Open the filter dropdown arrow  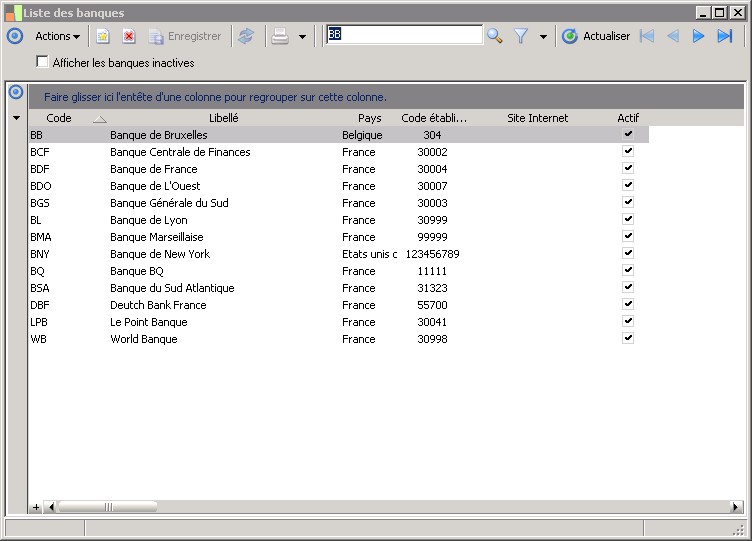click(543, 37)
